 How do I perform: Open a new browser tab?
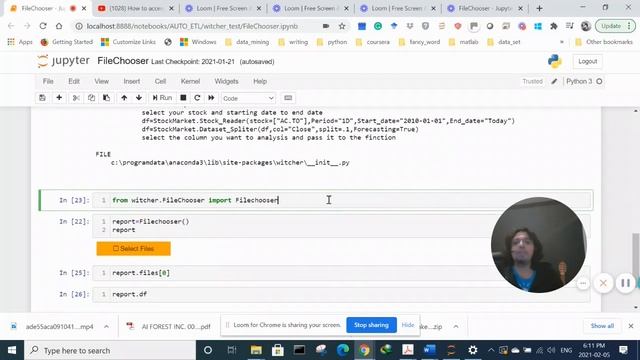pos(539,8)
